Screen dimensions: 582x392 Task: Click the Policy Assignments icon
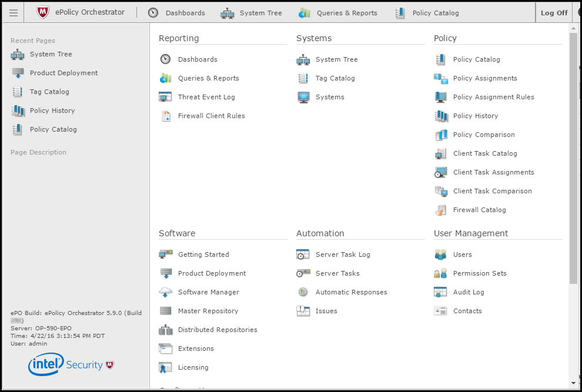[440, 78]
